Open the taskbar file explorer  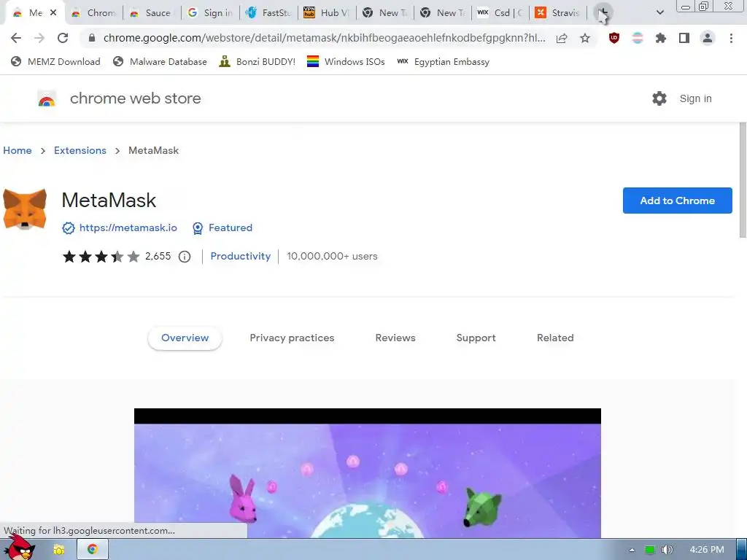tap(59, 550)
